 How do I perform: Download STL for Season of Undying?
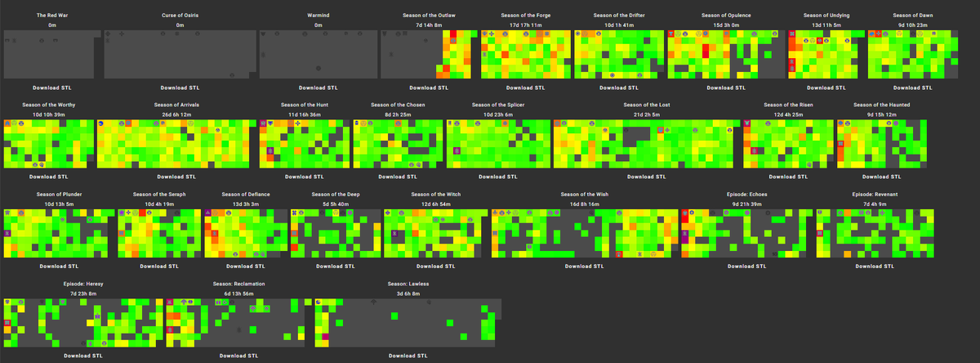coord(826,87)
